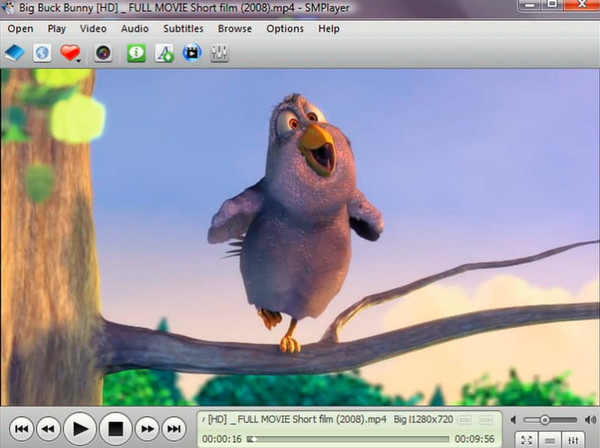The image size is (600, 448).
Task: Toggle fullscreen mode button
Action: coord(527,440)
